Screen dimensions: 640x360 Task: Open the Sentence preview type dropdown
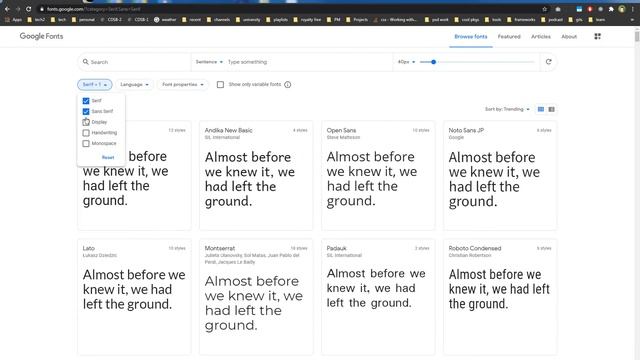pos(209,62)
